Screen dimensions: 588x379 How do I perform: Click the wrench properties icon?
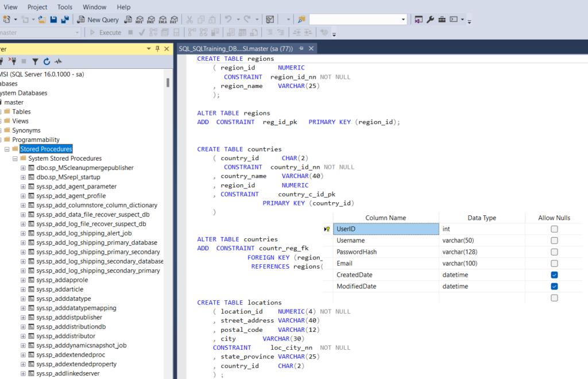(x=430, y=20)
